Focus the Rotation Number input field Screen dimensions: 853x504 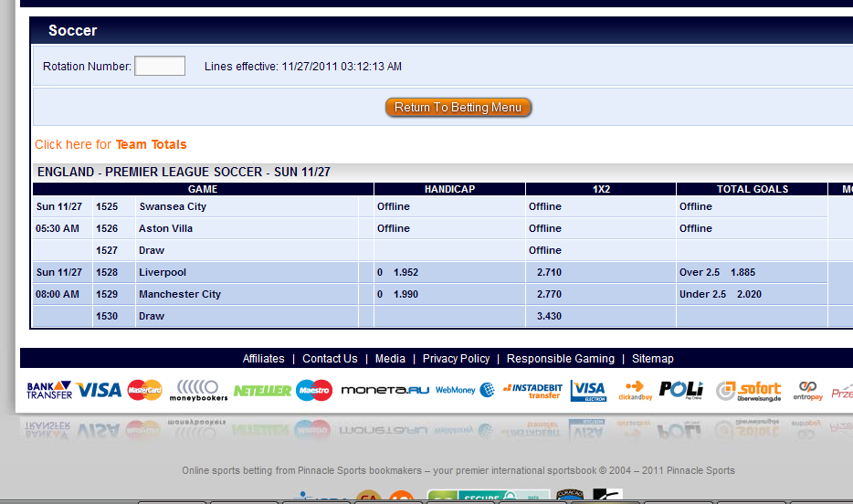point(160,66)
